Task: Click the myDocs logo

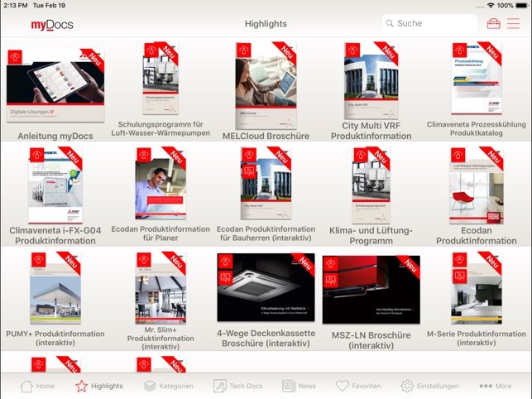Action: (x=52, y=25)
